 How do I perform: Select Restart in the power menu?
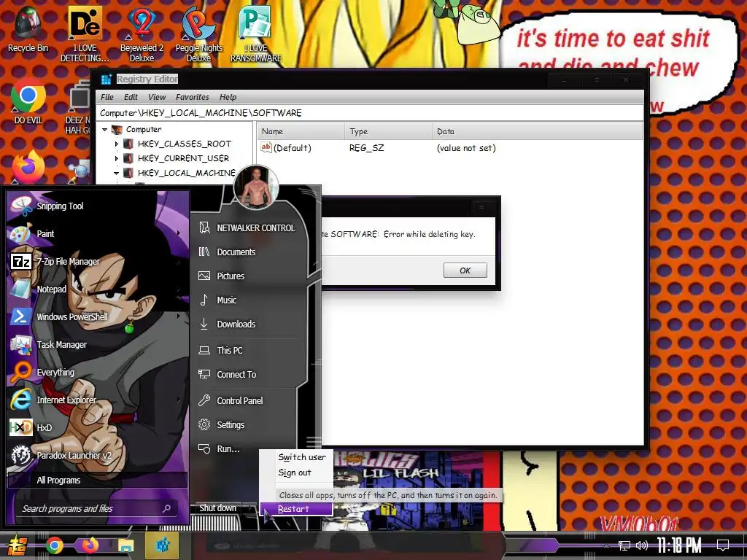(296, 509)
